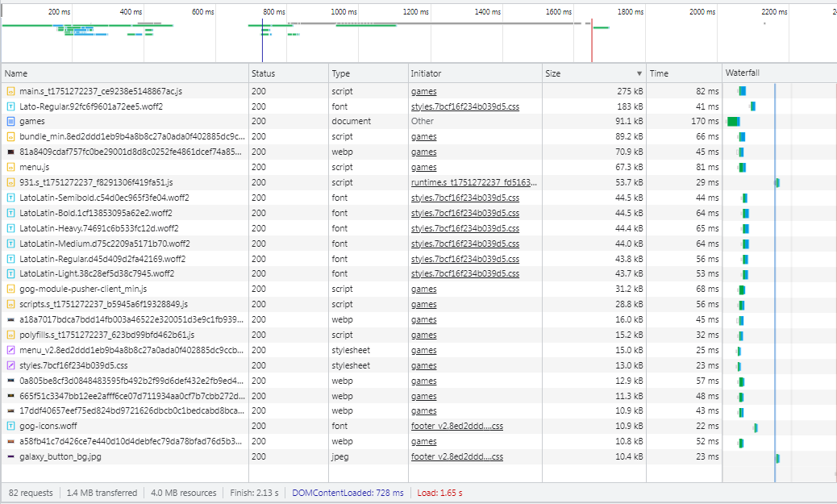Click script icon of gog-module-pusher-client_min.js
The image size is (837, 504).
pyautogui.click(x=10, y=289)
